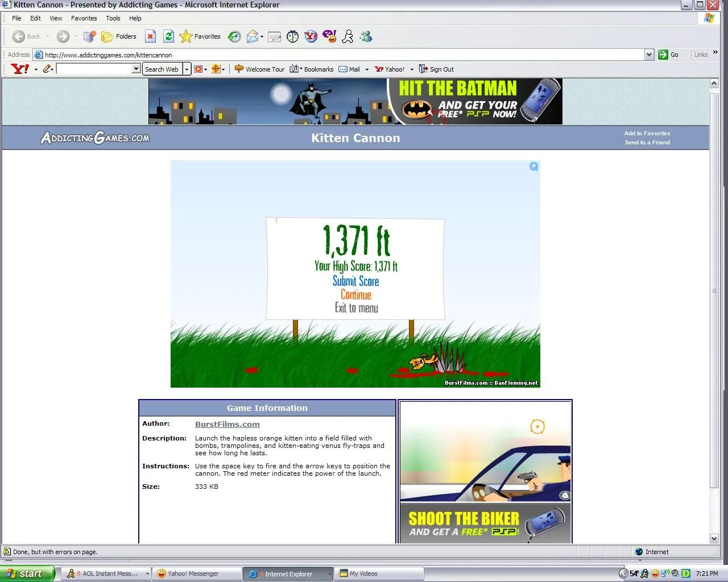Click the page scrollbar down arrow

pos(714,538)
